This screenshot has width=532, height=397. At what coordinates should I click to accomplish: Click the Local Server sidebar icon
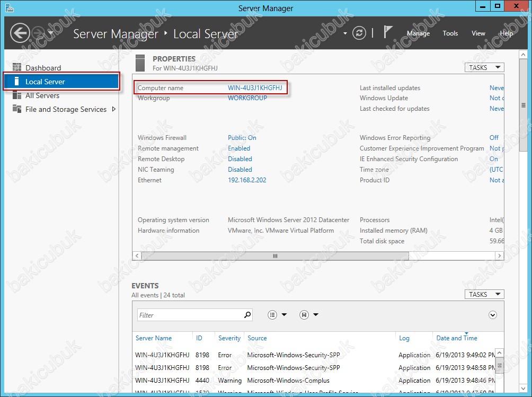(x=16, y=82)
